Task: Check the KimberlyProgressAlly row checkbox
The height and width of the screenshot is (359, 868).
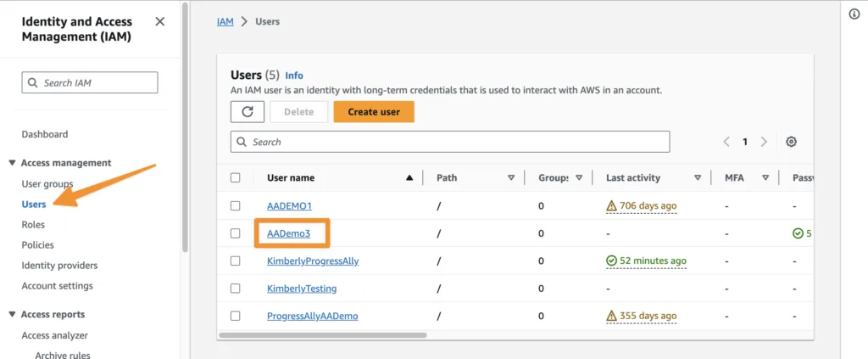Action: pos(236,261)
